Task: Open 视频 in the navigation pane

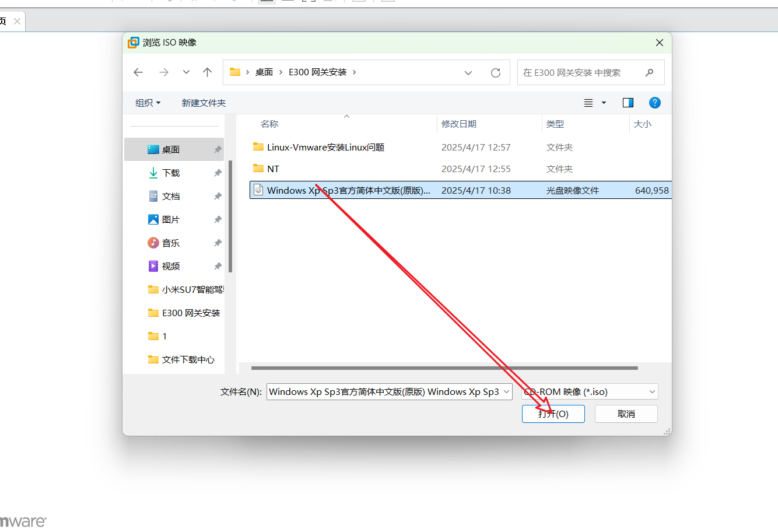Action: click(171, 266)
